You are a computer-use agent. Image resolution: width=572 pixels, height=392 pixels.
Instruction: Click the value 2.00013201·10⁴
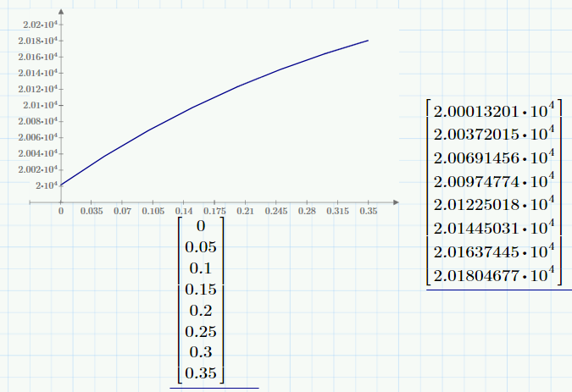(x=494, y=110)
